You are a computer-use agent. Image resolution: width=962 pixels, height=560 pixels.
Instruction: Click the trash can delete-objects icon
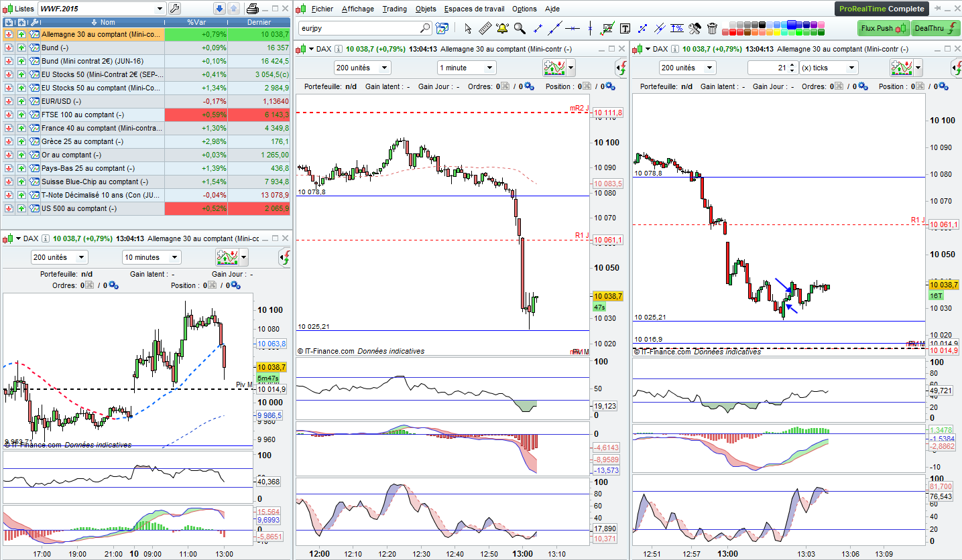712,28
